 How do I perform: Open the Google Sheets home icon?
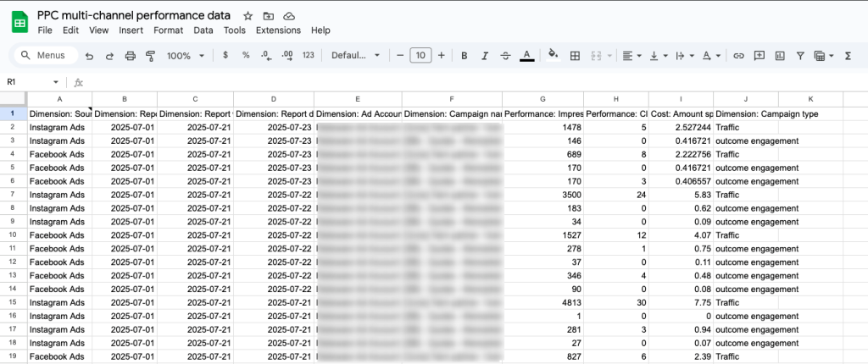click(20, 23)
